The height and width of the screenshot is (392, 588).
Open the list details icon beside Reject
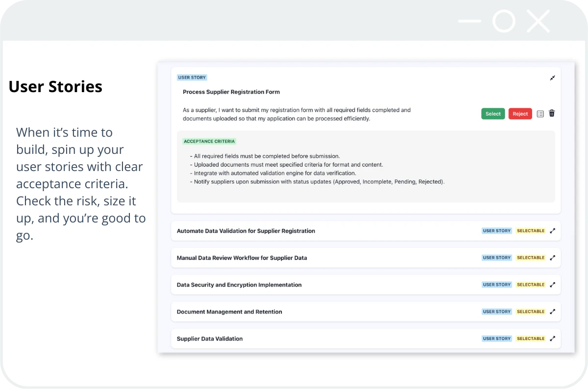coord(540,114)
